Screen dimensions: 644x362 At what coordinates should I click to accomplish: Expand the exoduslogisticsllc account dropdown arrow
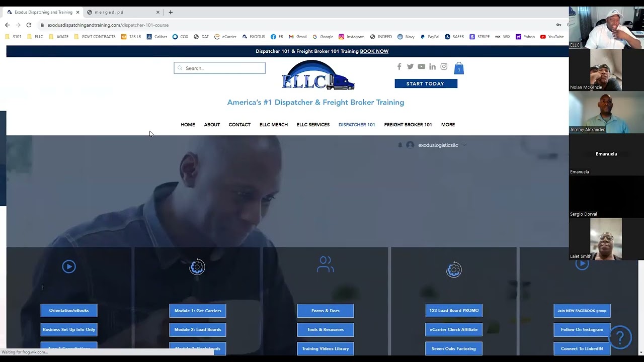click(464, 145)
